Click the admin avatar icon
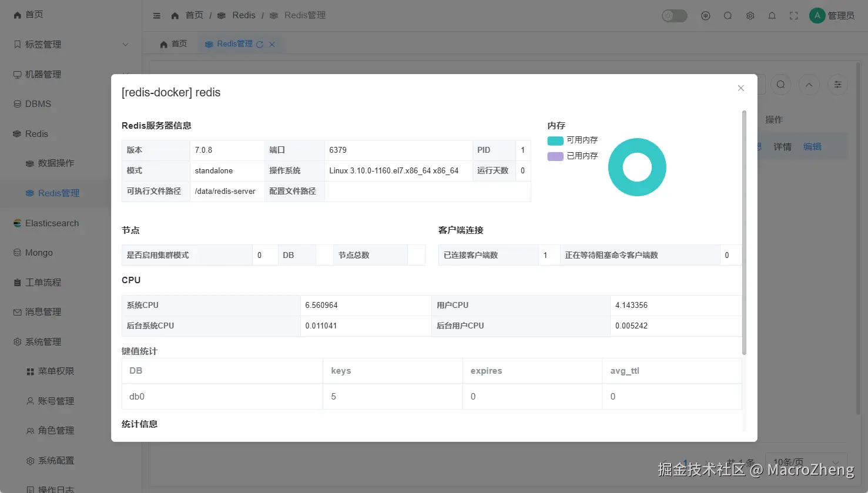The image size is (868, 493). 817,15
